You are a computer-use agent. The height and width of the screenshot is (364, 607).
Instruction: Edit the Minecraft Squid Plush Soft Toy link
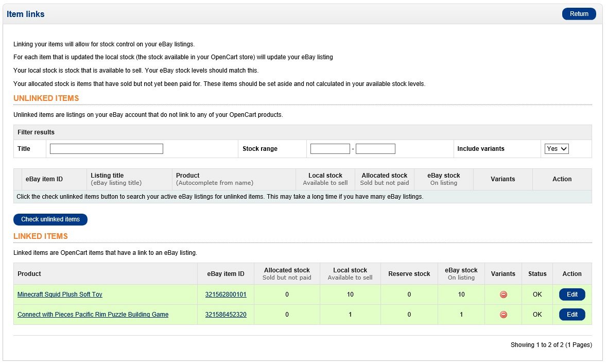point(572,294)
